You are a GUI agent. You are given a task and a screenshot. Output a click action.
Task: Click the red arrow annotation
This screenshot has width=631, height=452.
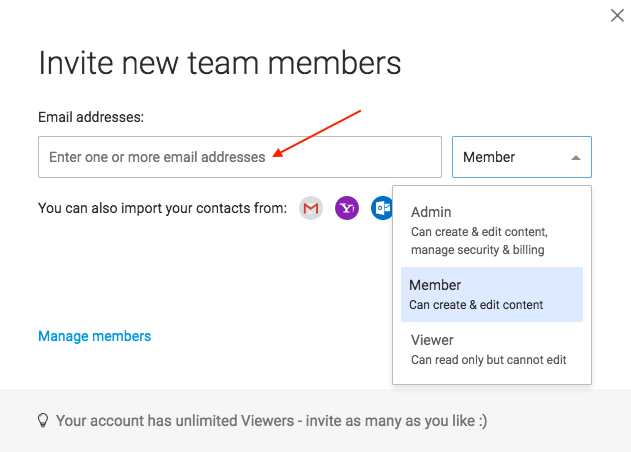(317, 133)
